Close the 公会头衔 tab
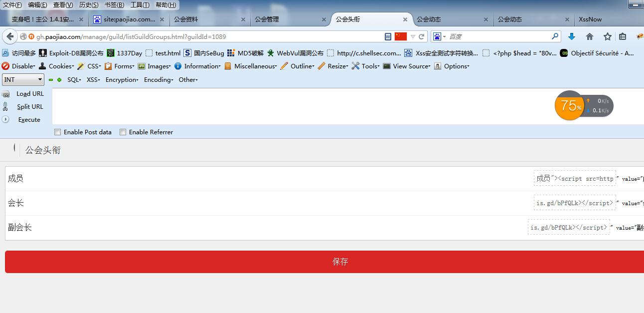 pyautogui.click(x=405, y=19)
